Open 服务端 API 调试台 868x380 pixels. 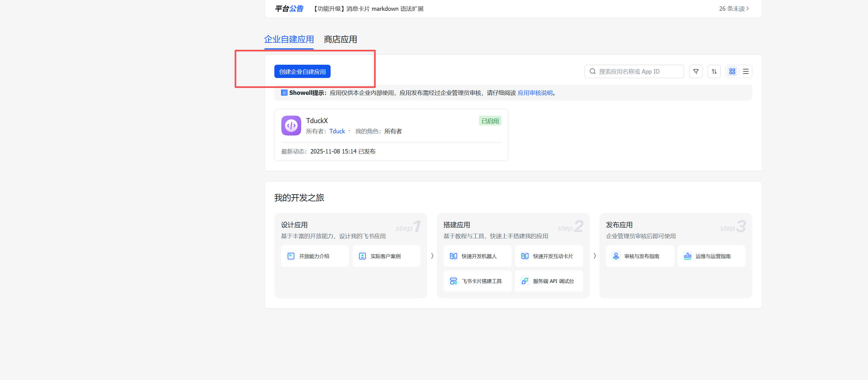(548, 281)
